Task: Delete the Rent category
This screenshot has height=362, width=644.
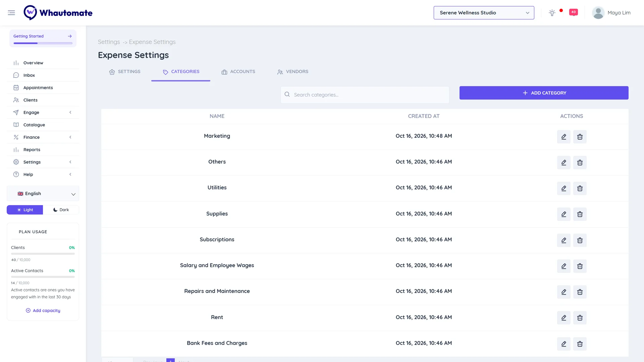Action: 580,318
